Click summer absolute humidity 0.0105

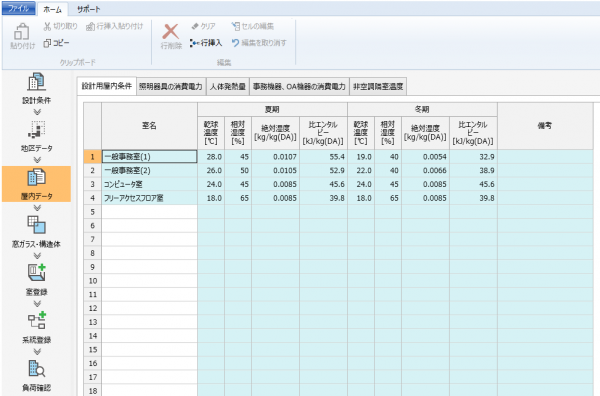point(276,170)
